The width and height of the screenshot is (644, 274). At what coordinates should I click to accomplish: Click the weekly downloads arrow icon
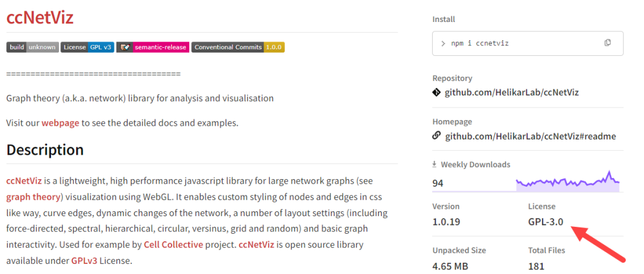[x=435, y=165]
